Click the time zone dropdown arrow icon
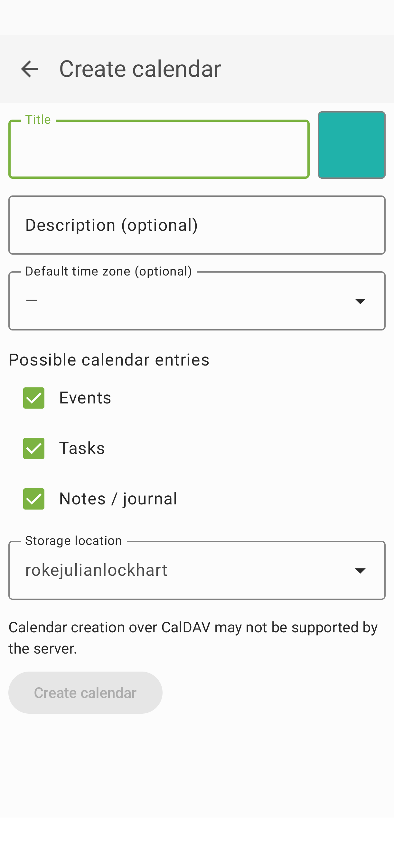Image resolution: width=394 pixels, height=868 pixels. [360, 301]
